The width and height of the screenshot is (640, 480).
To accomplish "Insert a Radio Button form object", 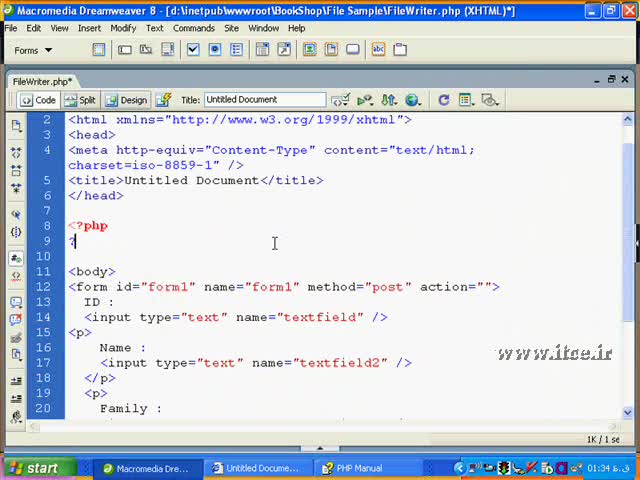I will coord(215,50).
